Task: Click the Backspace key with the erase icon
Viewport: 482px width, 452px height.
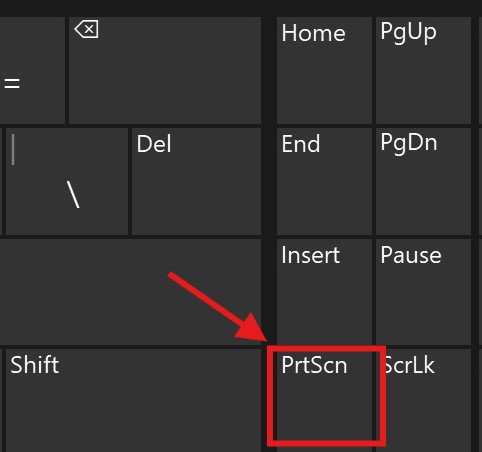Action: (x=165, y=70)
